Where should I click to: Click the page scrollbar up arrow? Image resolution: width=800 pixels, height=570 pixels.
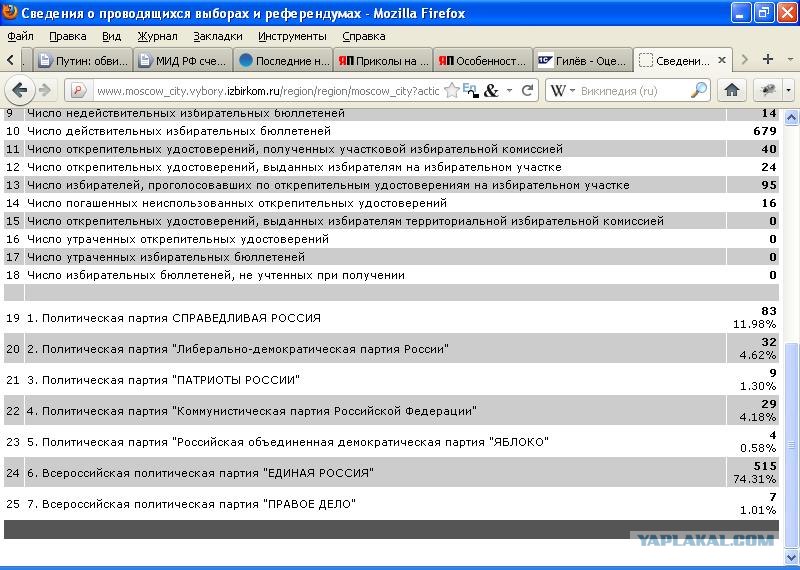click(791, 118)
